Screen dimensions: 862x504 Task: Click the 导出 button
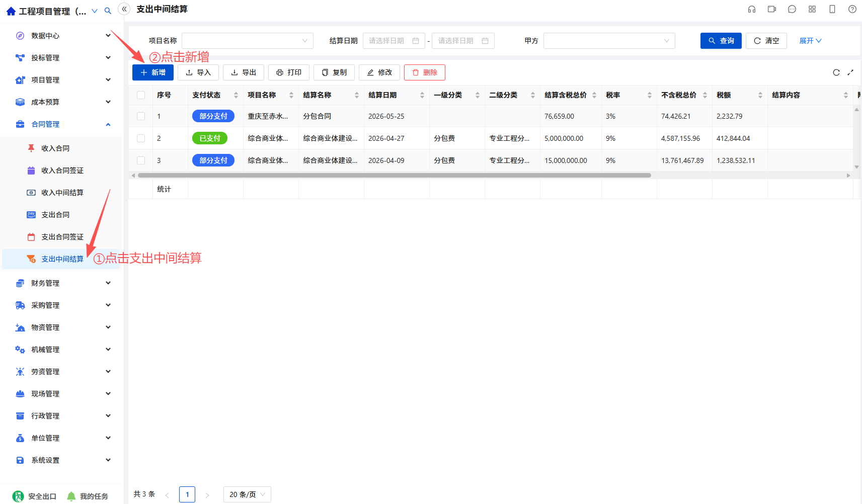pyautogui.click(x=244, y=72)
